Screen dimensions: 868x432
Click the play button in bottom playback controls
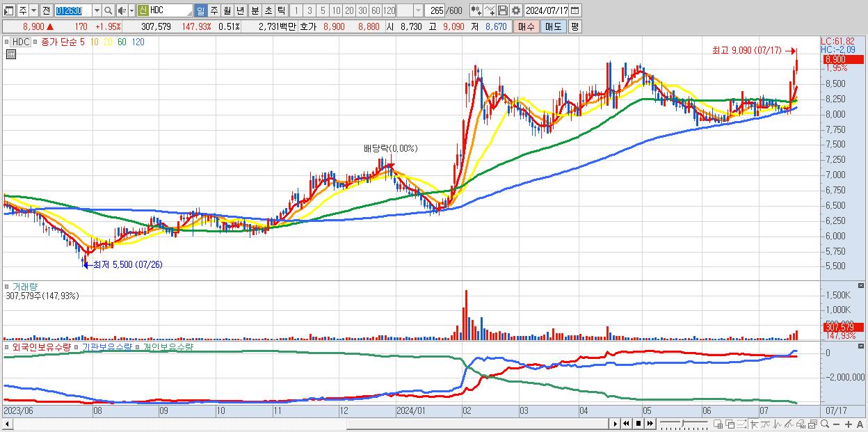(x=615, y=424)
